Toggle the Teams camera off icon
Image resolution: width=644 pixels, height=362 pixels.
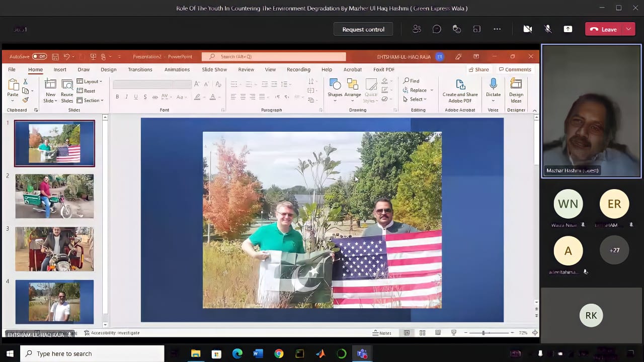(x=528, y=29)
